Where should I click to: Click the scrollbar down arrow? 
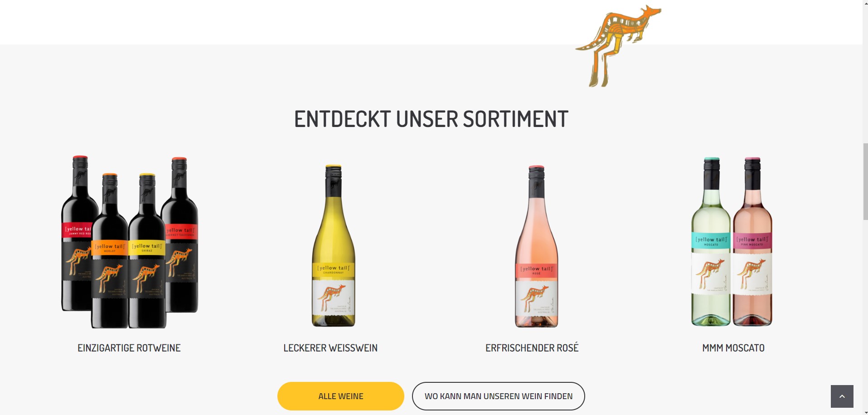click(x=865, y=412)
